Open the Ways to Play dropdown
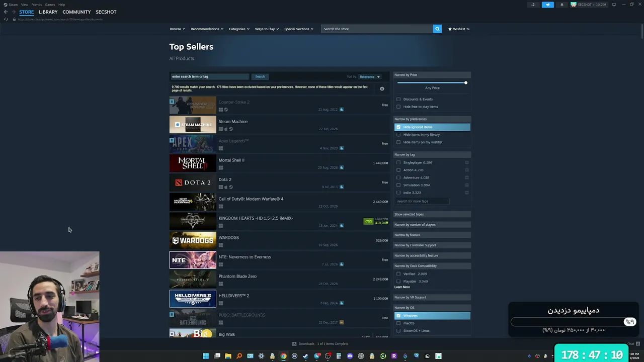Image resolution: width=644 pixels, height=362 pixels. pos(267,29)
